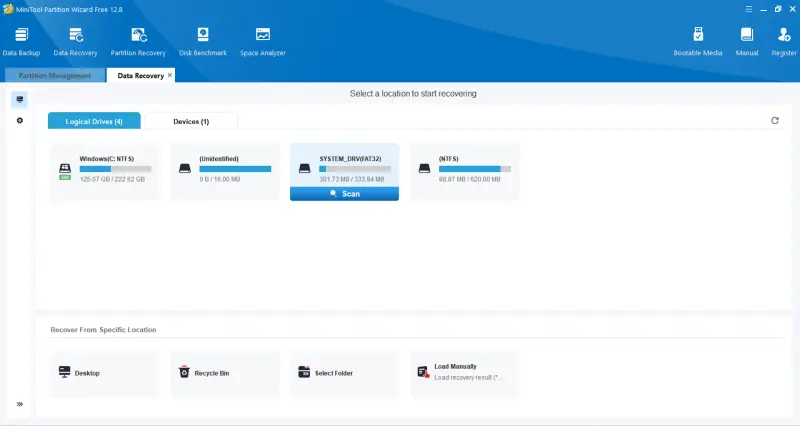This screenshot has width=800, height=426.
Task: Click Select Folder to pick a location
Action: click(x=333, y=373)
